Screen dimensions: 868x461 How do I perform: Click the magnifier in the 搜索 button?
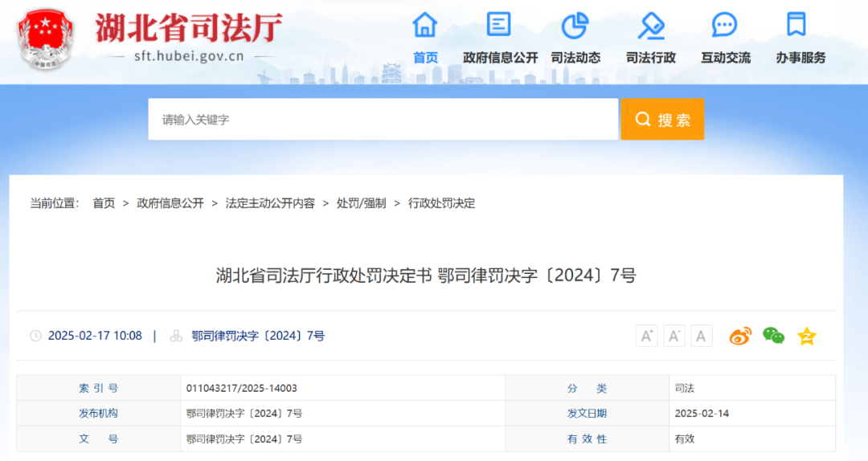[643, 119]
